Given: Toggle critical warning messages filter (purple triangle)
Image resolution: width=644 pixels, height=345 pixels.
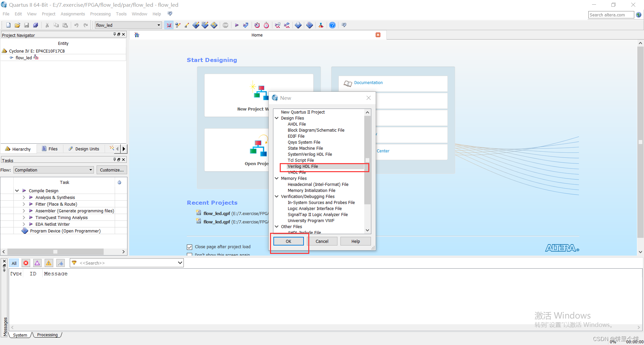Looking at the screenshot, I should click(37, 263).
